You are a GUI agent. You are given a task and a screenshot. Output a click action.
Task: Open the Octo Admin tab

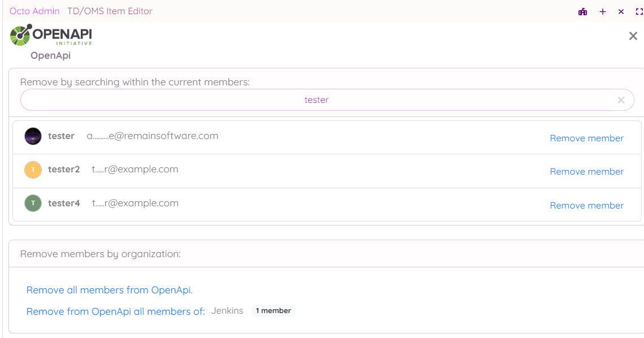[x=34, y=11]
